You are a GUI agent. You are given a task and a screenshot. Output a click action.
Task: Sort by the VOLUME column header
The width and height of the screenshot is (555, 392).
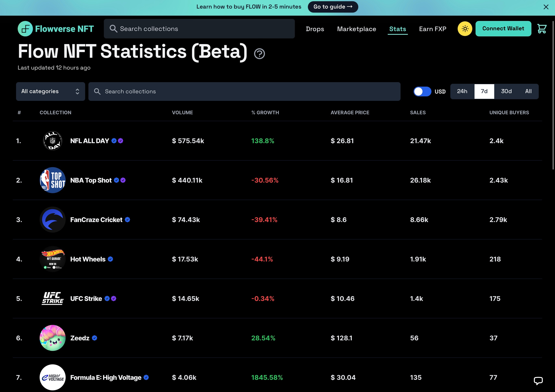pos(182,112)
